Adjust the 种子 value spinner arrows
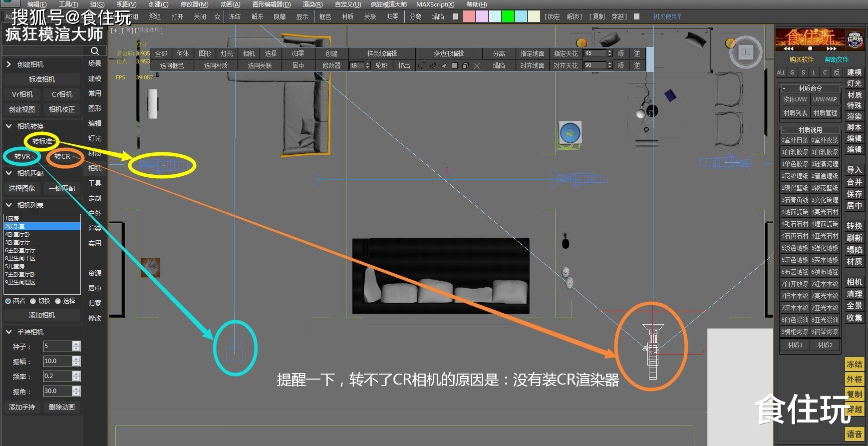This screenshot has height=446, width=868. 76,346
